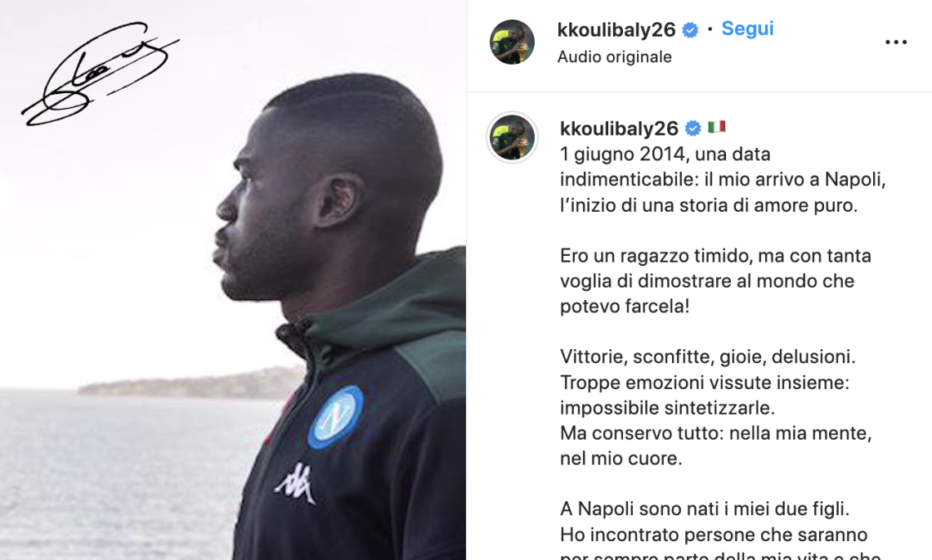
Task: Click the line 'A Napoli sono nati i miei due figli.'
Action: tap(705, 508)
